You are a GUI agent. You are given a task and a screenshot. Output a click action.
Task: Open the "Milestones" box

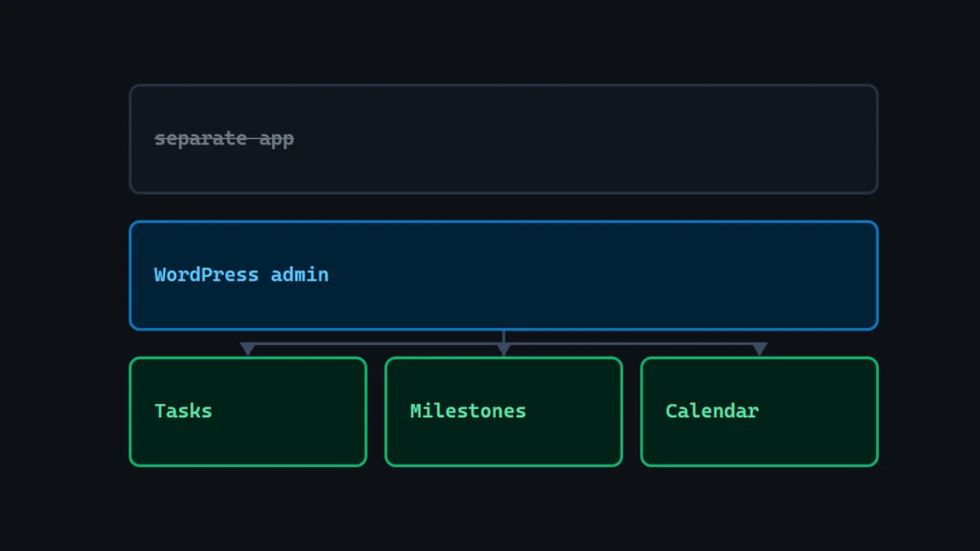504,411
